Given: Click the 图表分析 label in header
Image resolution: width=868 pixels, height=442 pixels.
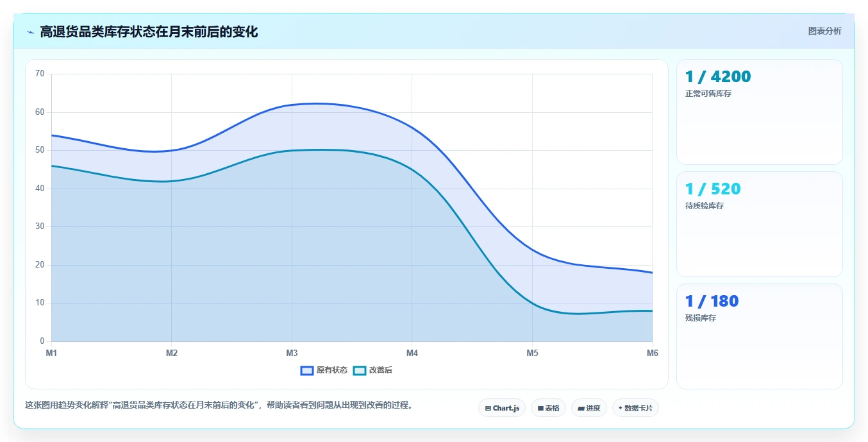Looking at the screenshot, I should (x=824, y=31).
